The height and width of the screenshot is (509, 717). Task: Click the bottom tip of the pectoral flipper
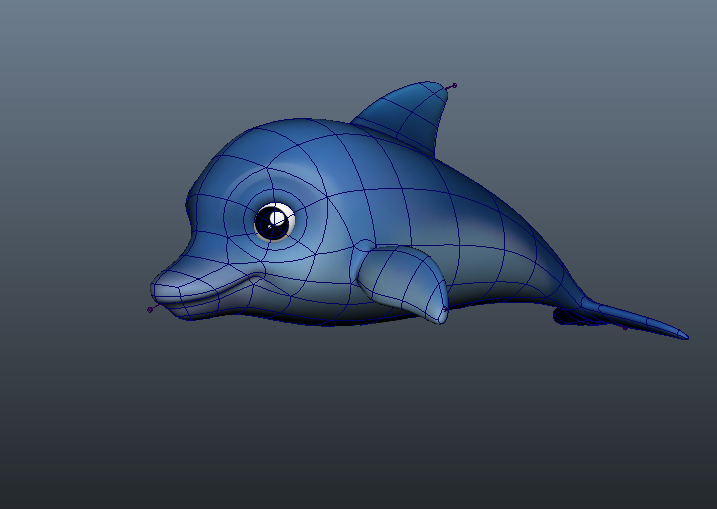(438, 316)
